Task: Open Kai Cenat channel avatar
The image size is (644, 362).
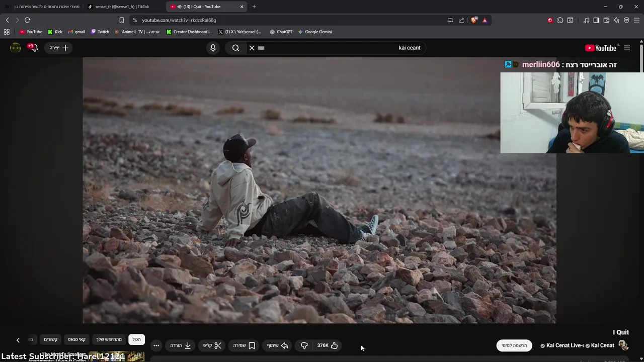Action: (x=623, y=345)
